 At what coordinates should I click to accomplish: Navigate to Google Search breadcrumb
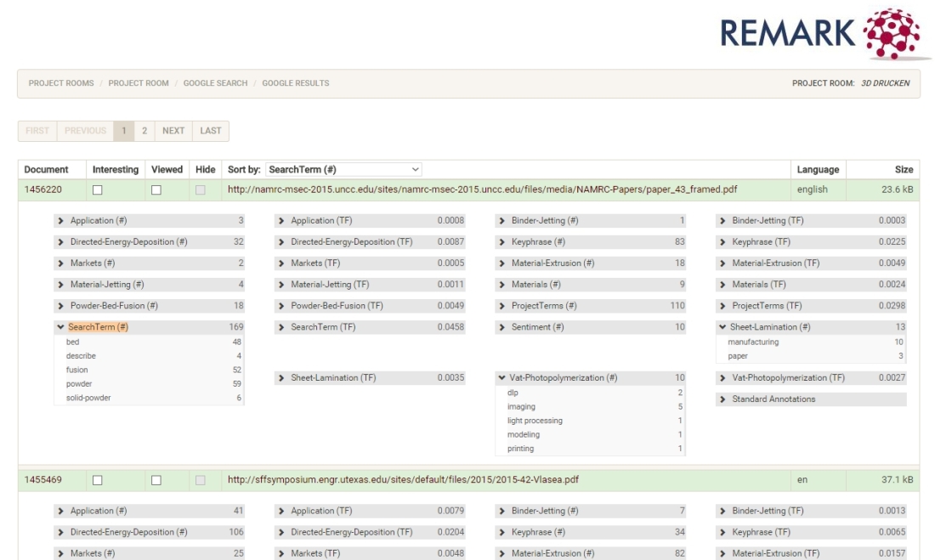click(x=215, y=83)
